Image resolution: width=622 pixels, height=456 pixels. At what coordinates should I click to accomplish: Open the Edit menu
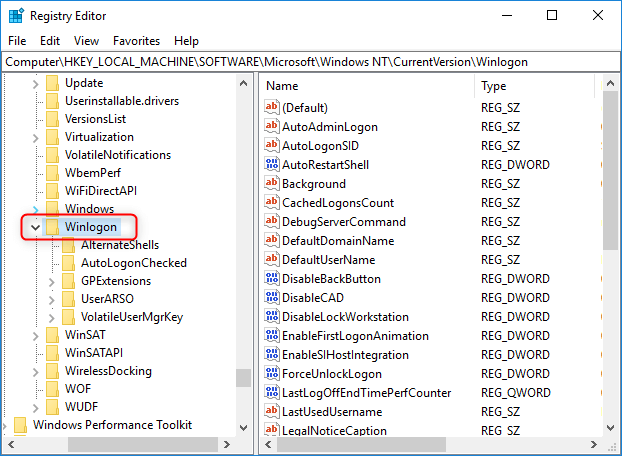pos(50,41)
